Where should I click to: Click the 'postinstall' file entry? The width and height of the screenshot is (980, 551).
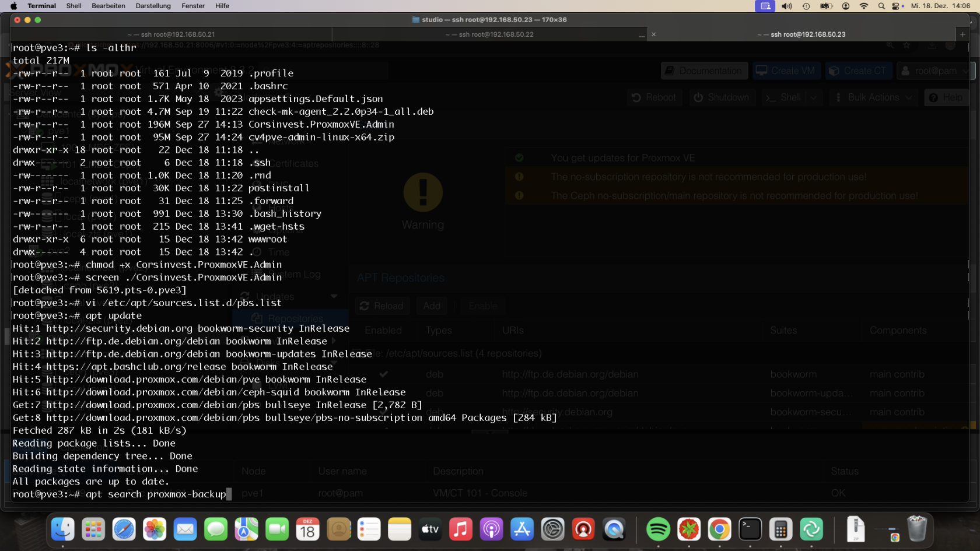tap(279, 188)
